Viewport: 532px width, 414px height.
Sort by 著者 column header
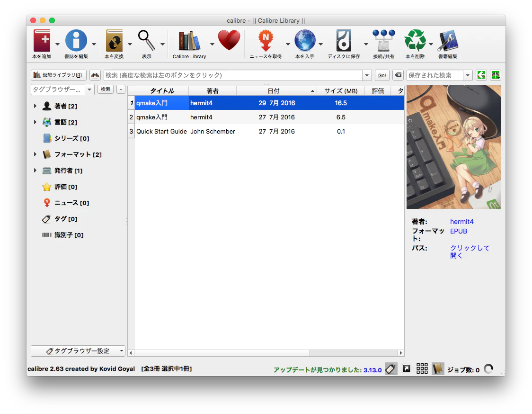point(213,90)
